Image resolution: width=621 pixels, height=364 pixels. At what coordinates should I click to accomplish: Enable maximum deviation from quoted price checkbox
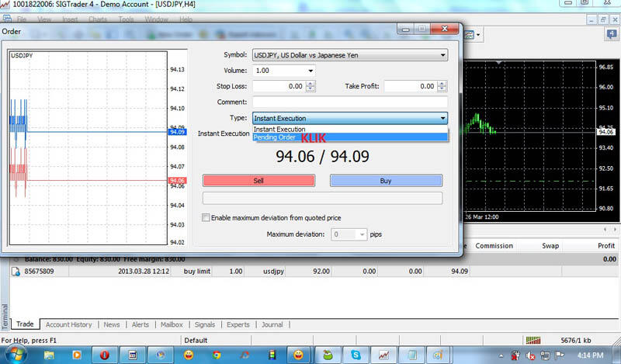point(206,217)
